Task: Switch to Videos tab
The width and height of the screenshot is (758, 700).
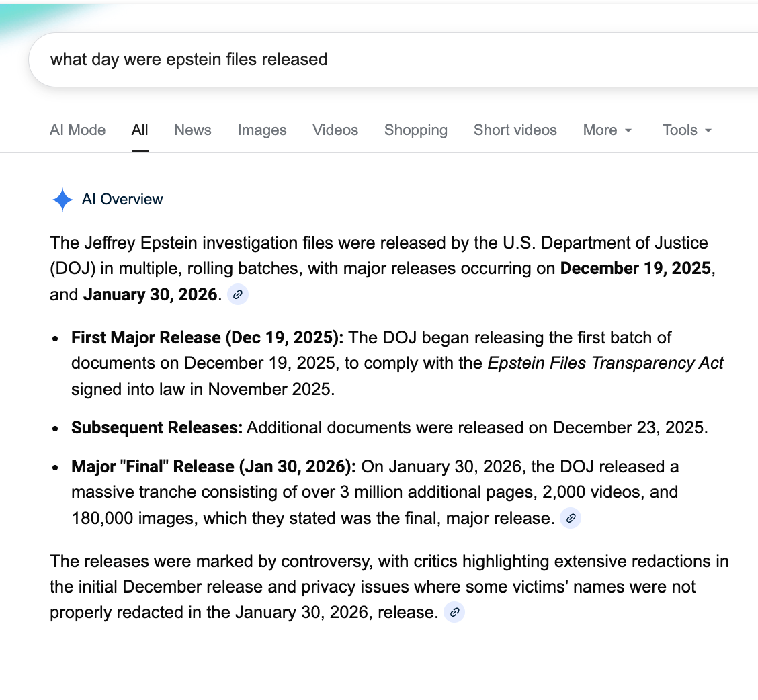Action: [335, 130]
